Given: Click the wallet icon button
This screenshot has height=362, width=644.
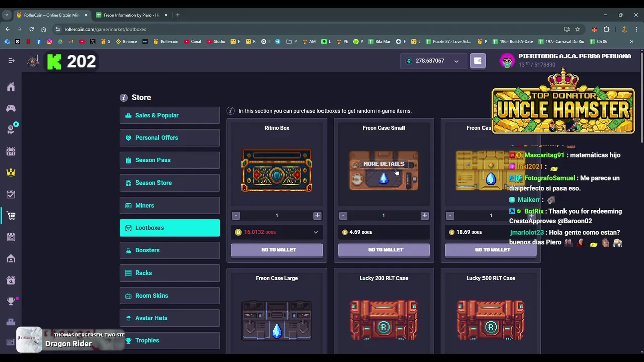Looking at the screenshot, I should coord(478,61).
